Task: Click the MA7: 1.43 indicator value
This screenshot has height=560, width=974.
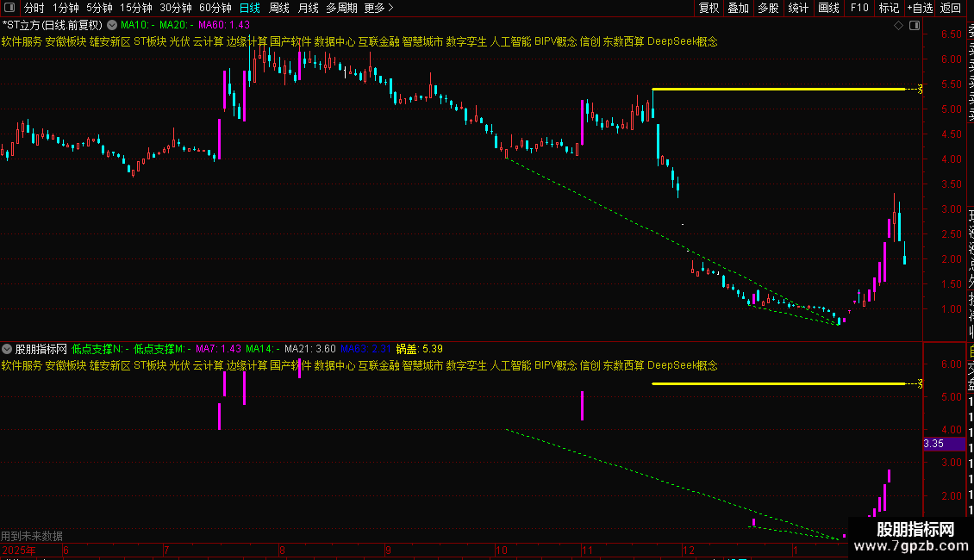Action: (219, 349)
